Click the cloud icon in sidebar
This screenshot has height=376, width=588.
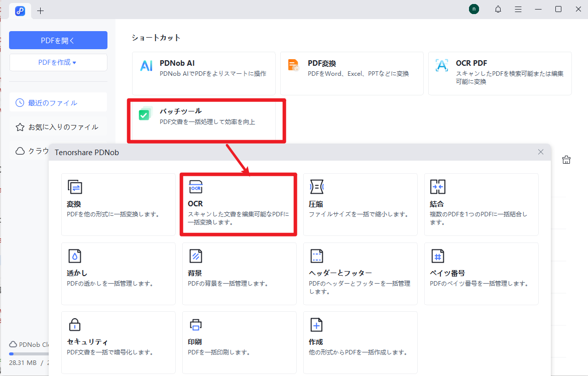click(x=20, y=151)
